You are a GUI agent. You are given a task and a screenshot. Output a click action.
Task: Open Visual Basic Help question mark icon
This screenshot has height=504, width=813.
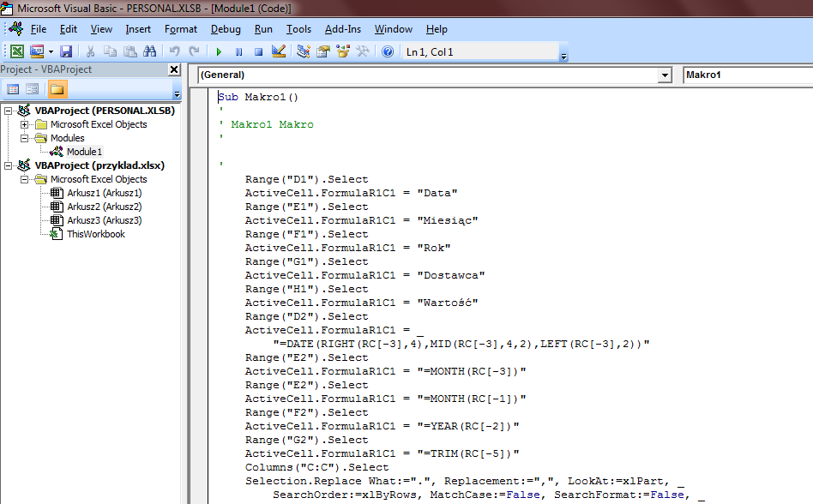point(388,51)
